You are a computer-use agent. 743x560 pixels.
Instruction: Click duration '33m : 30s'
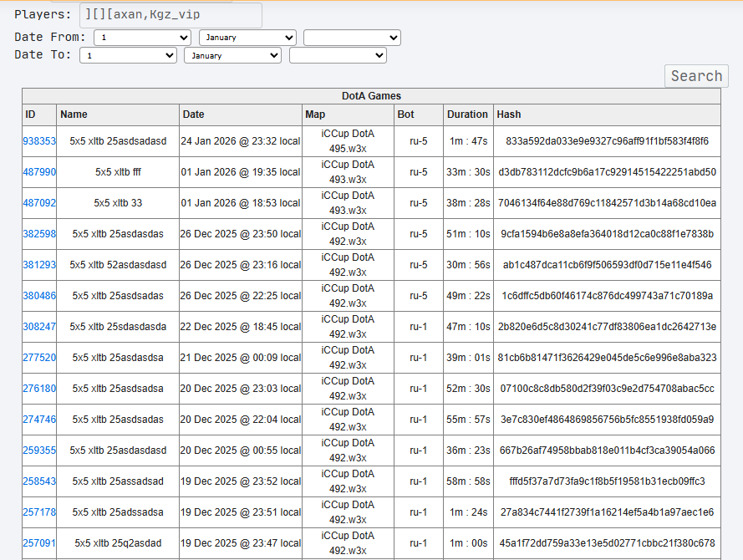(x=468, y=172)
